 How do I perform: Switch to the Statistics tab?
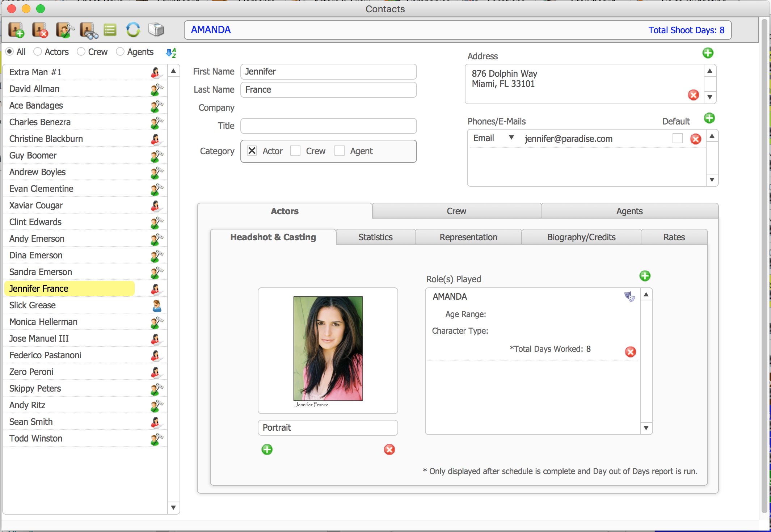tap(375, 237)
